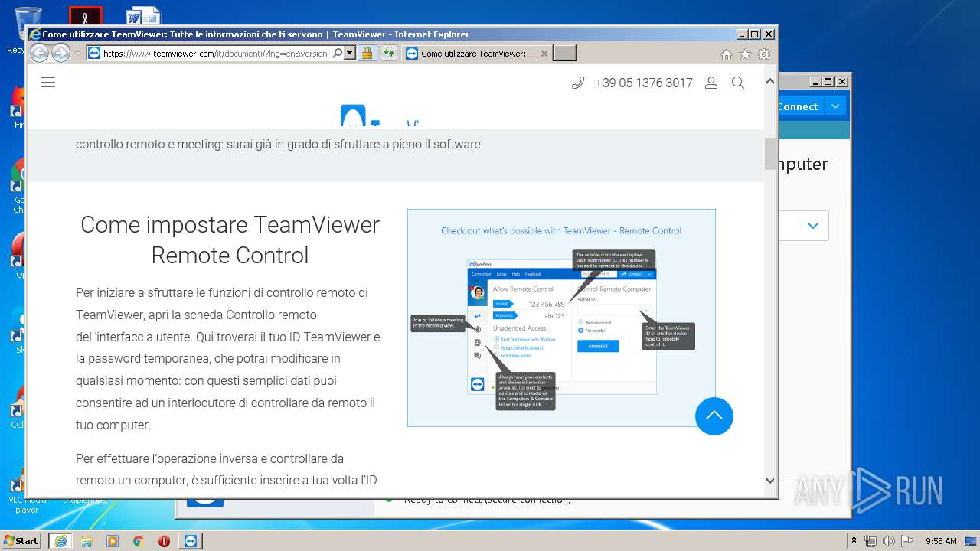Click the webpage scrollbar up arrow

coord(770,80)
